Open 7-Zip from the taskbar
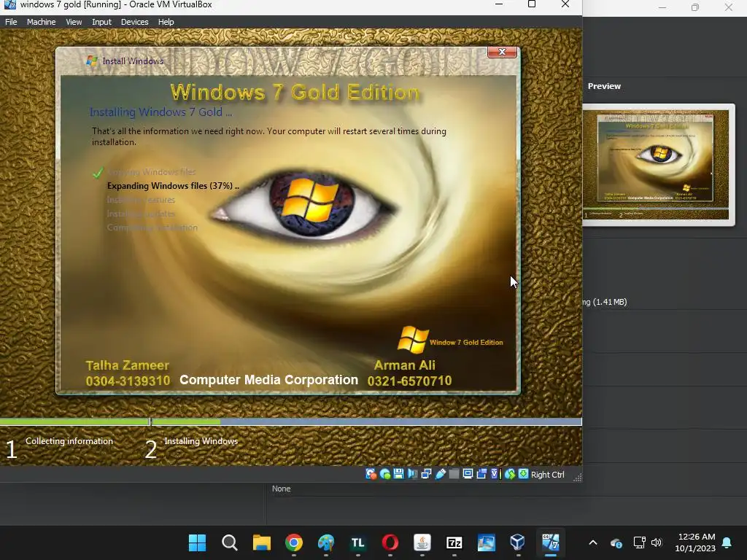Image resolution: width=747 pixels, height=560 pixels. coord(454,542)
